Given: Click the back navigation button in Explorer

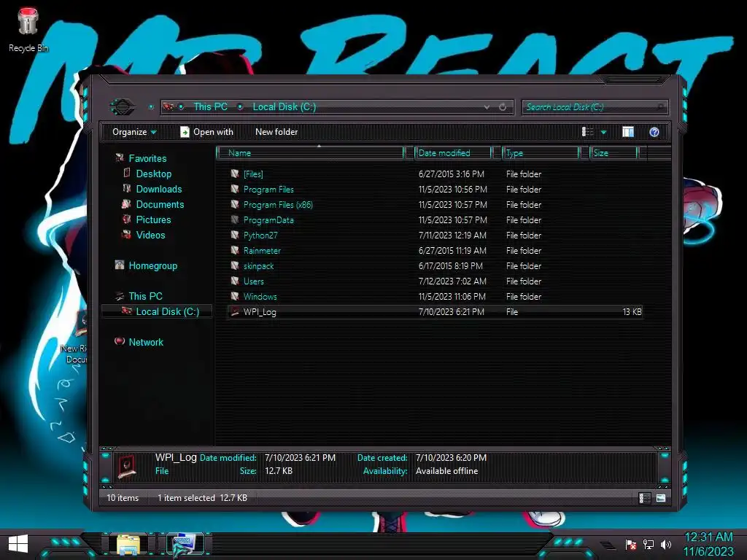Looking at the screenshot, I should pyautogui.click(x=123, y=106).
